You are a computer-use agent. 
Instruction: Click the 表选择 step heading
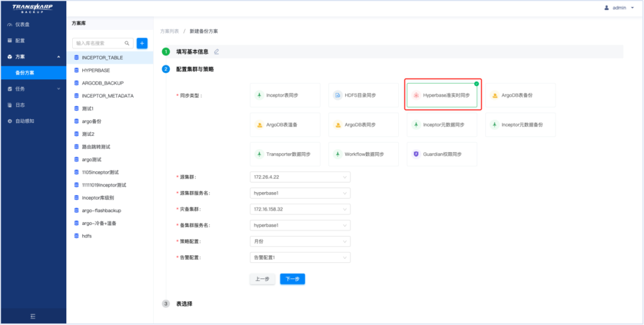pos(184,304)
